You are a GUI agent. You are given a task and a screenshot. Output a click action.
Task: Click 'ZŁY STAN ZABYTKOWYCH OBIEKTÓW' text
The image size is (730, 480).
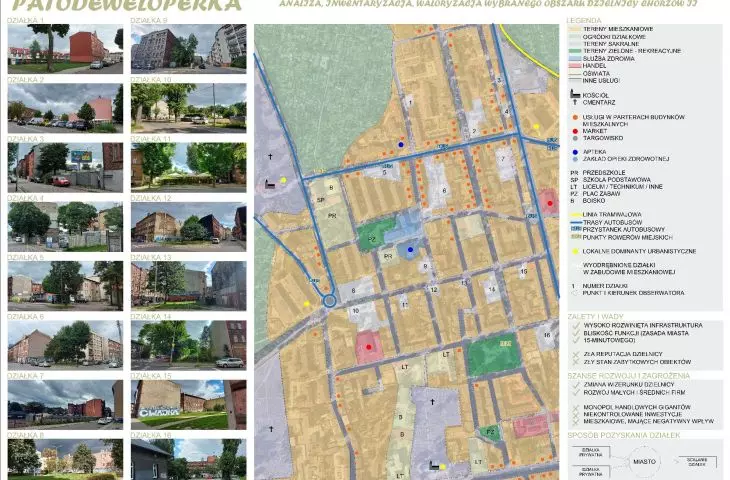click(637, 362)
